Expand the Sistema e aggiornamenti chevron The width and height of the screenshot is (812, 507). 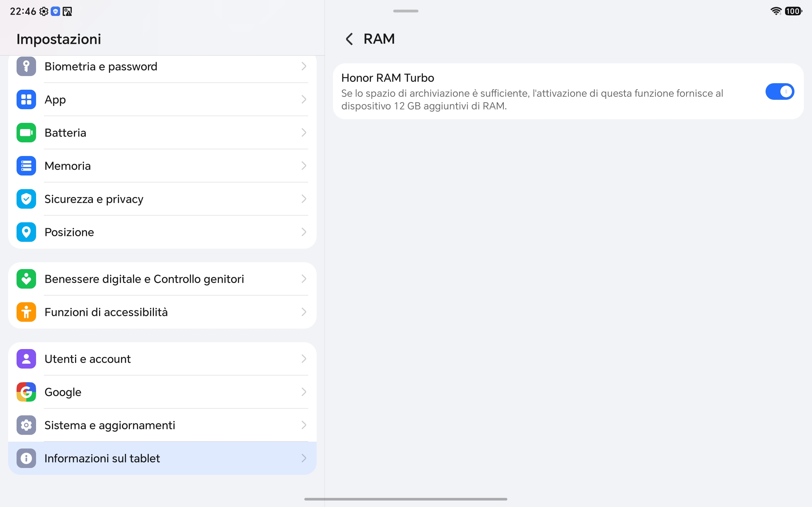click(x=304, y=425)
